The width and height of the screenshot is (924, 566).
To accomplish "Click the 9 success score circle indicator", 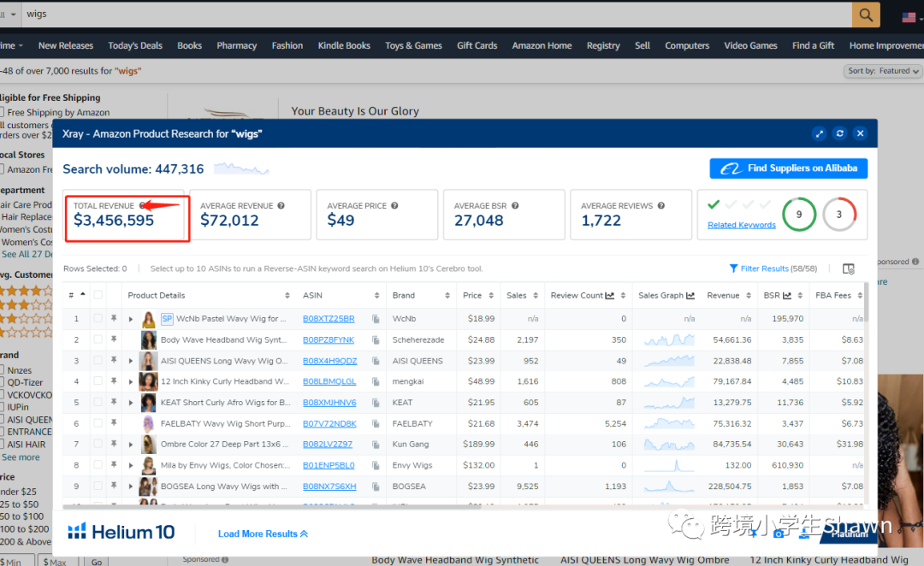I will click(x=799, y=215).
